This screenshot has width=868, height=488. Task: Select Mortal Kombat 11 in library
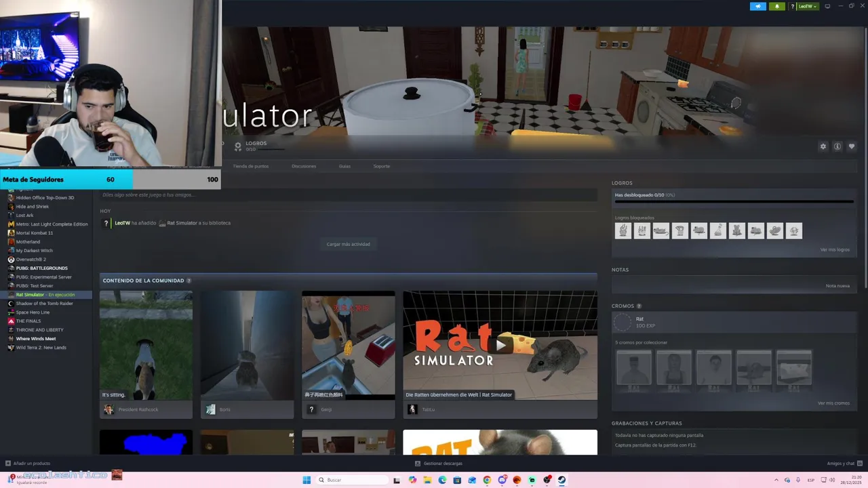[35, 233]
